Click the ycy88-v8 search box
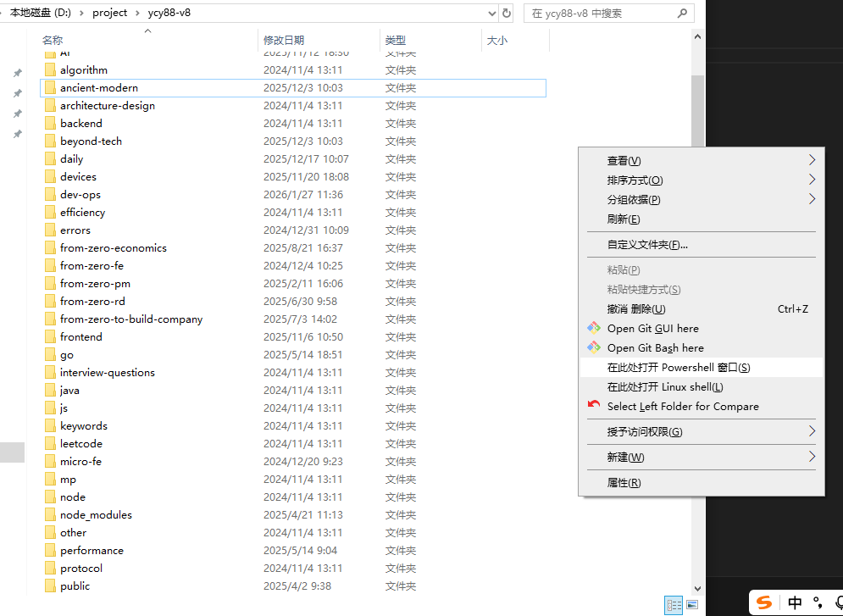This screenshot has width=843, height=616. [602, 13]
